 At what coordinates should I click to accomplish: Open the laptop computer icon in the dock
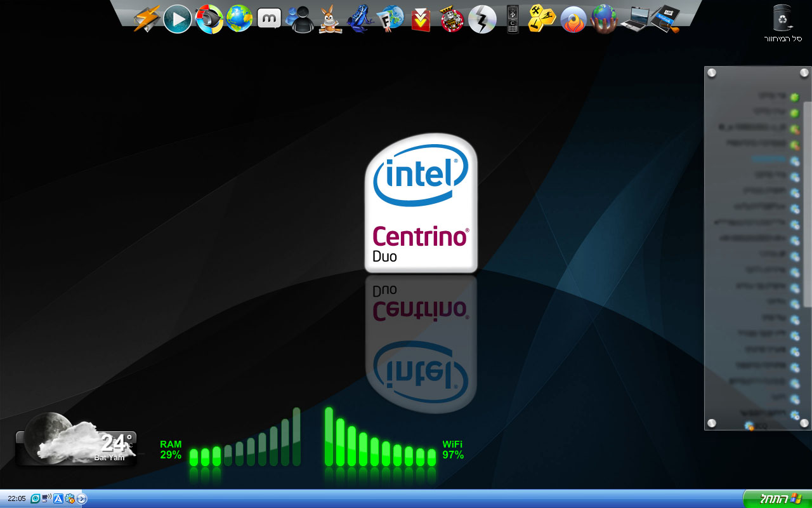click(x=634, y=20)
